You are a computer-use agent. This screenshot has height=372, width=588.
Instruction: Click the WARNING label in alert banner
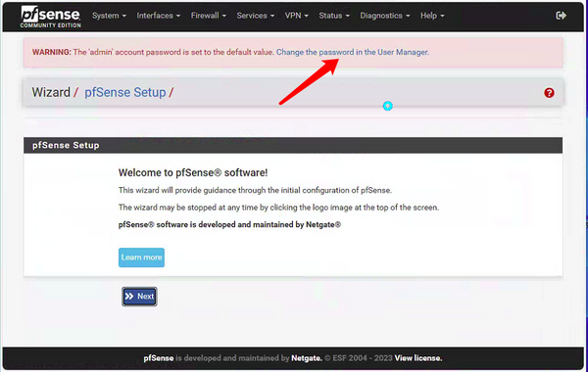52,52
